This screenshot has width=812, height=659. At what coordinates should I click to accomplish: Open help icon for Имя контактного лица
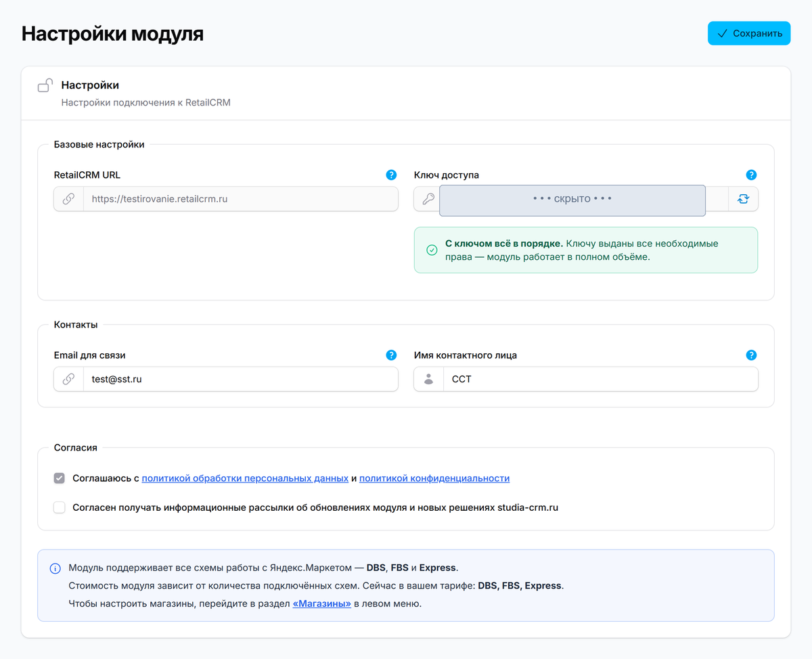(x=751, y=355)
